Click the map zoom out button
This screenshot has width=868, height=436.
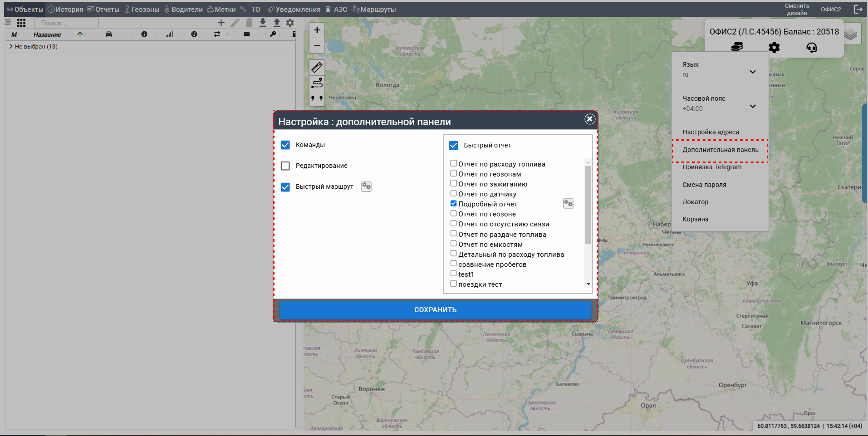[x=317, y=46]
